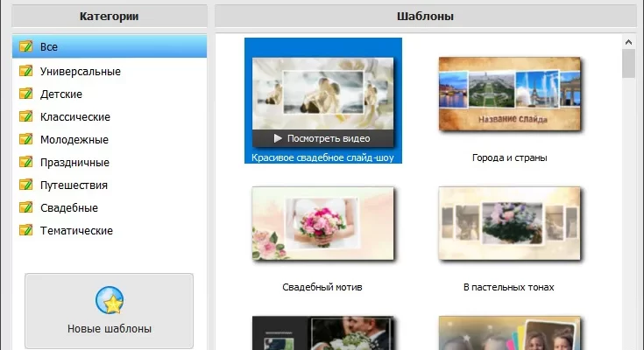Click the folder icon beside Молодежные
Image resolution: width=644 pixels, height=350 pixels.
tap(26, 139)
